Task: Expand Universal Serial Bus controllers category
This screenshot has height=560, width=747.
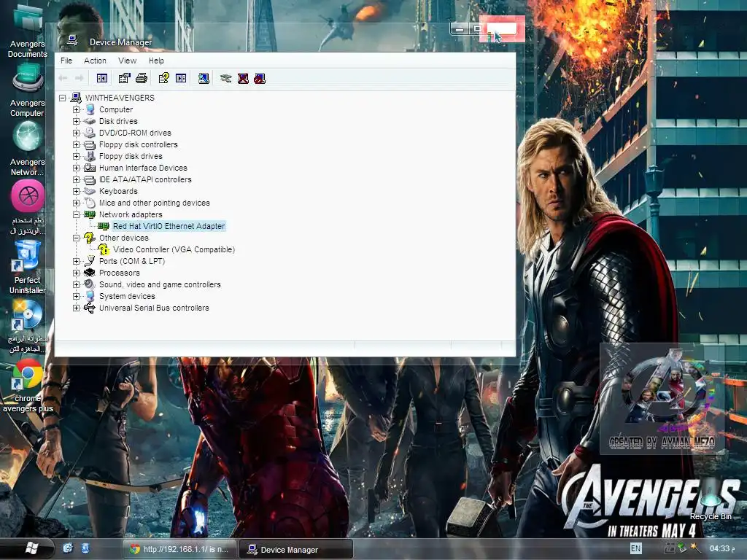Action: pos(76,308)
